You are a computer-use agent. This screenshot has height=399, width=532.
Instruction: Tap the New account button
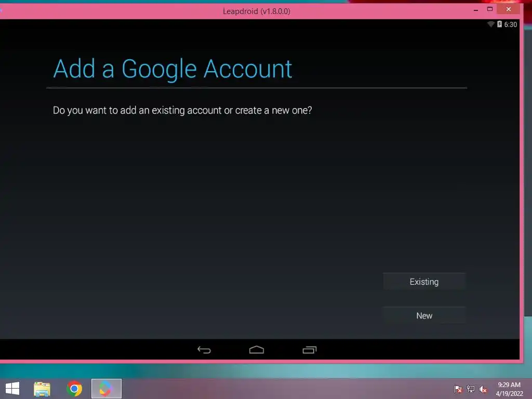424,315
